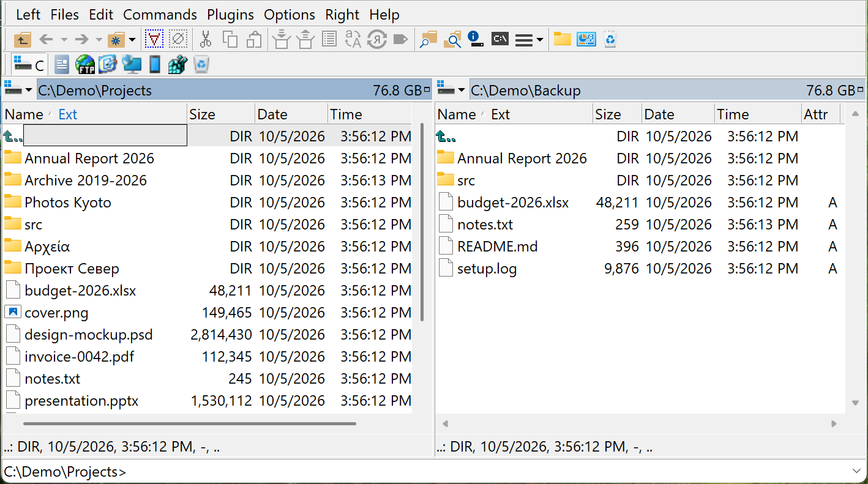868x484 pixels.
Task: Open the FTP connection icon in drive bar
Action: click(84, 64)
